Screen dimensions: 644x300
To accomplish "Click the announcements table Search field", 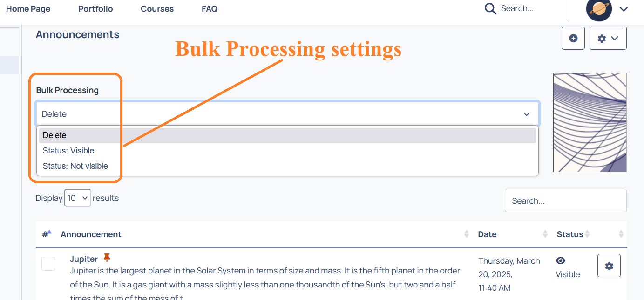I will coord(565,200).
